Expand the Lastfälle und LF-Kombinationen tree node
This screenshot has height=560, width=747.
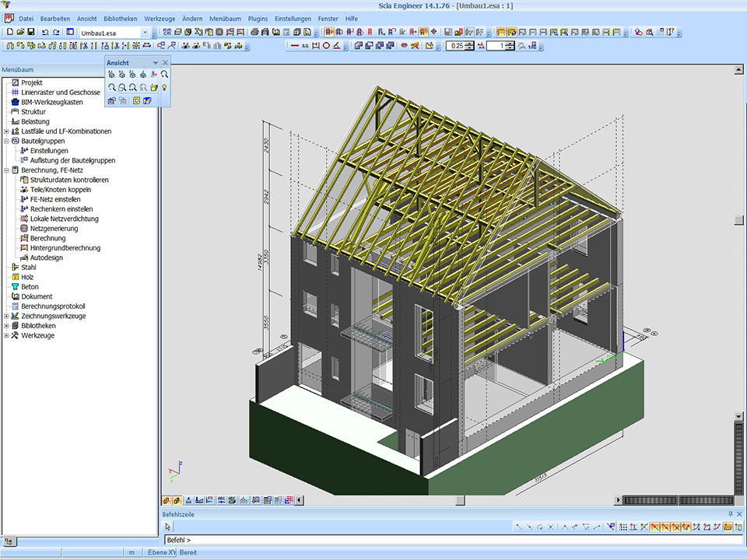(6, 131)
